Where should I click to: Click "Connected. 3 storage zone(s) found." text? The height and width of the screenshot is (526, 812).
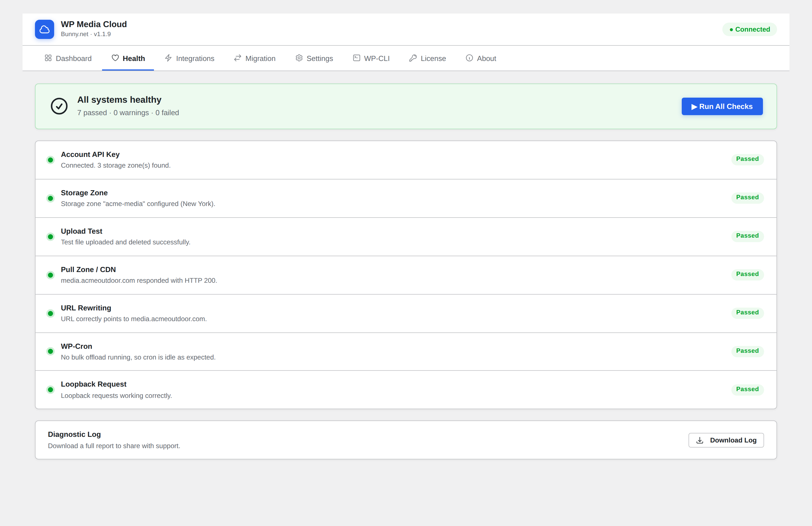click(116, 165)
